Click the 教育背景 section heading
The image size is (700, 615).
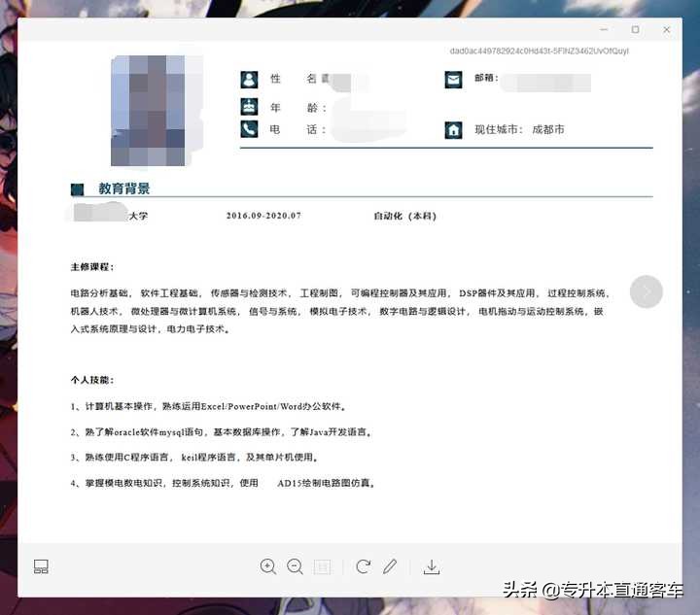(x=124, y=188)
